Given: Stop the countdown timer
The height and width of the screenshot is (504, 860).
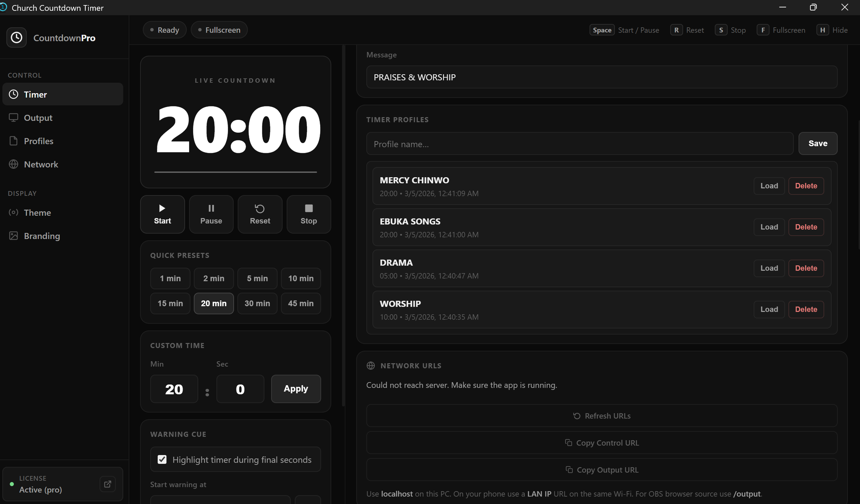Looking at the screenshot, I should pos(309,214).
